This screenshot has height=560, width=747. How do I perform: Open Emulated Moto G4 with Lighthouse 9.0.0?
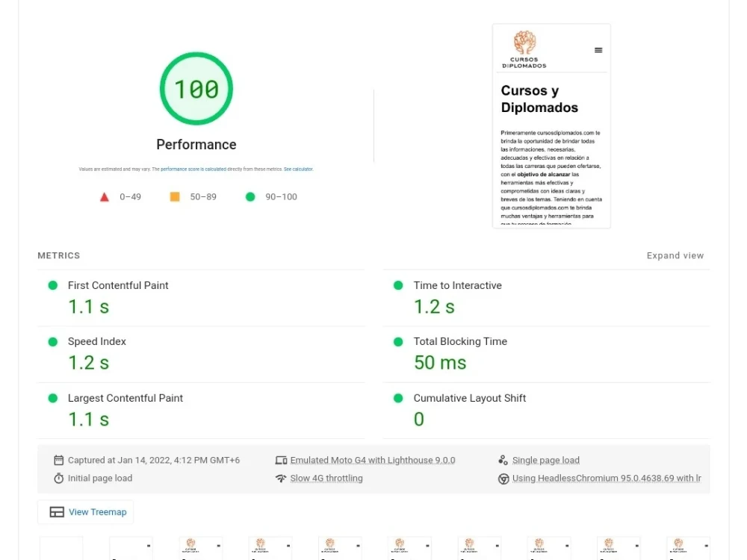click(373, 461)
